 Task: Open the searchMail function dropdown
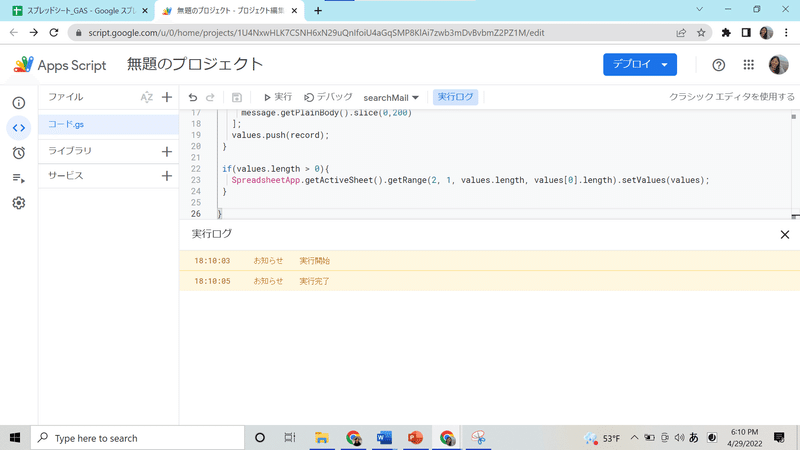[x=391, y=97]
